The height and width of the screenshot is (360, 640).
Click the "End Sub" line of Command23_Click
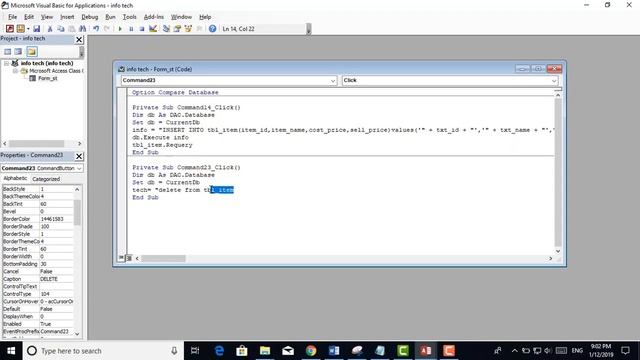point(145,198)
